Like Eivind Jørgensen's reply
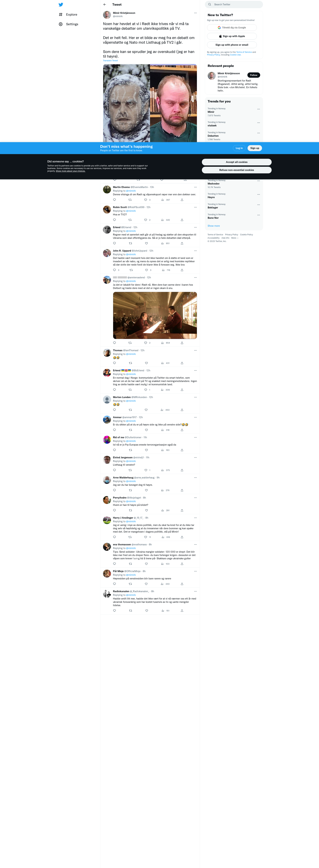This screenshot has height=868, width=319. [146, 470]
